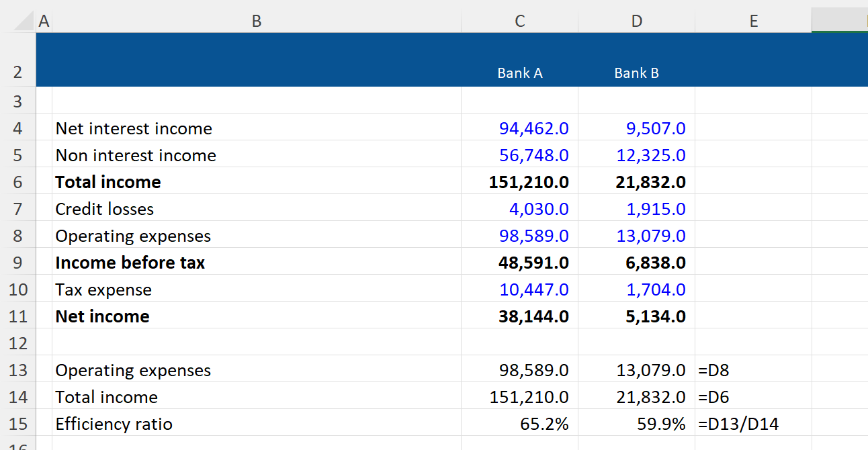The image size is (868, 450).
Task: Click Bank B net income 5,134.0
Action: coord(655,316)
